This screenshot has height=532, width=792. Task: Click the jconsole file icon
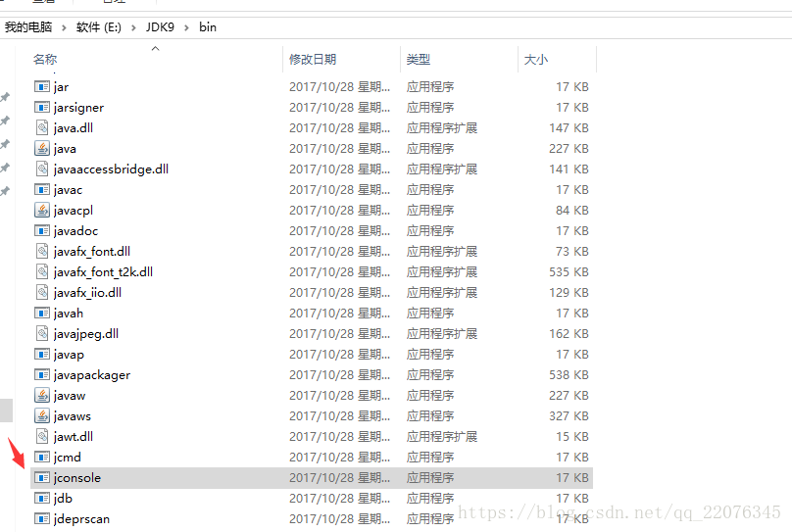pyautogui.click(x=42, y=477)
